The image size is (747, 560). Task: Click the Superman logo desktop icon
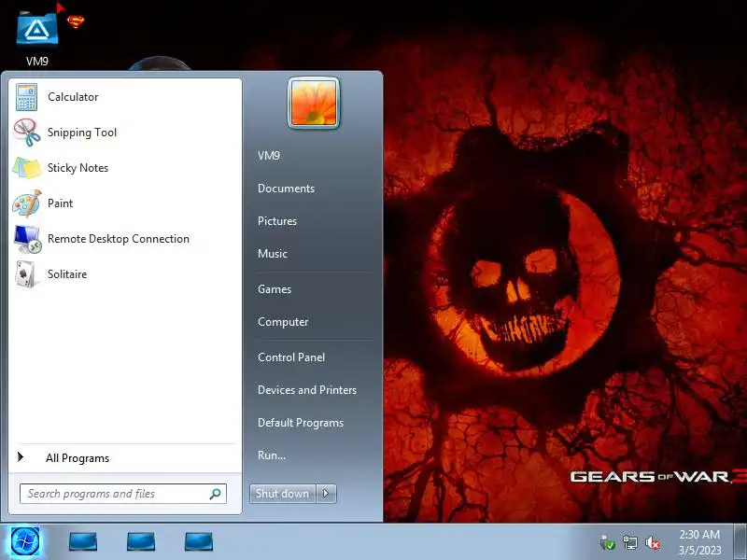pyautogui.click(x=76, y=21)
